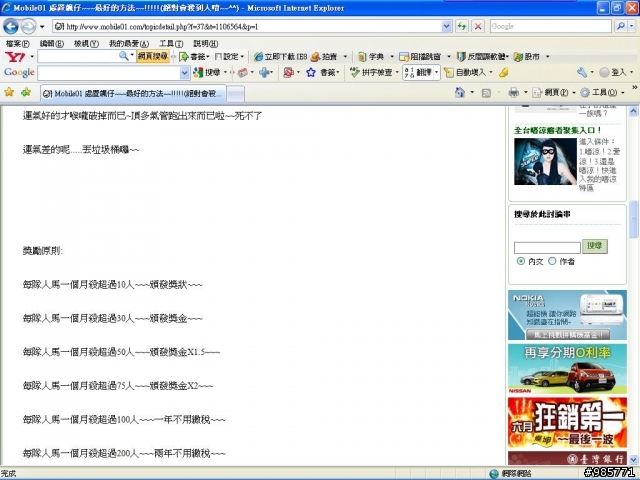Click the 反間諜軟體 toolbar item
640x480 pixels.
(x=482, y=57)
